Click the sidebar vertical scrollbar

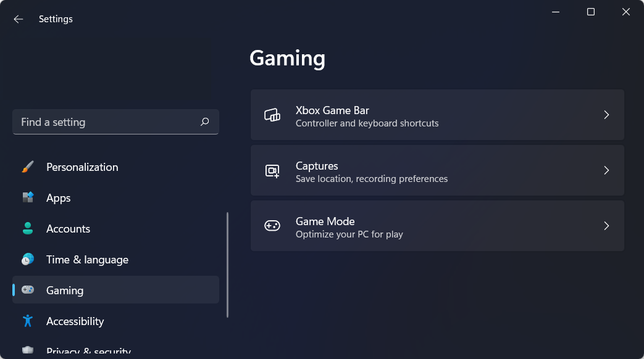tap(227, 265)
